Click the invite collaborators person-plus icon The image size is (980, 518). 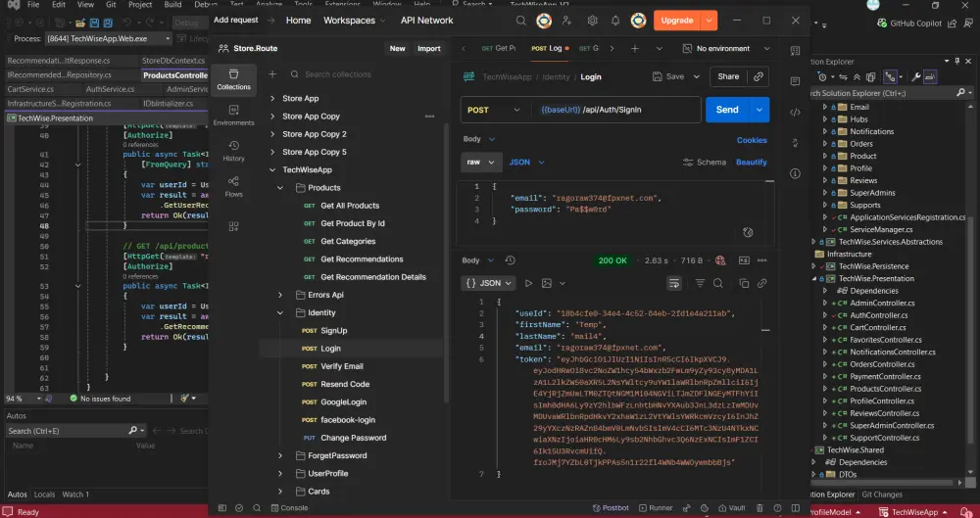click(x=566, y=21)
